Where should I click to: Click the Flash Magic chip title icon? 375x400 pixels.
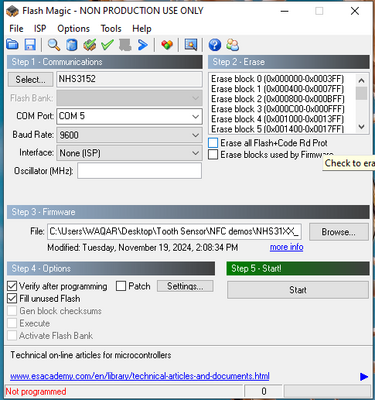[x=12, y=11]
